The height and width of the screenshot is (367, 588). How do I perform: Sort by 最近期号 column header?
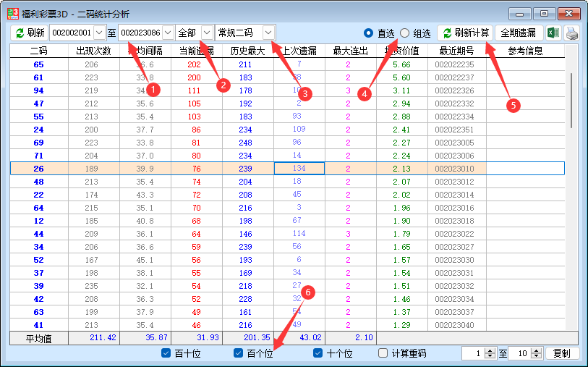tap(456, 51)
